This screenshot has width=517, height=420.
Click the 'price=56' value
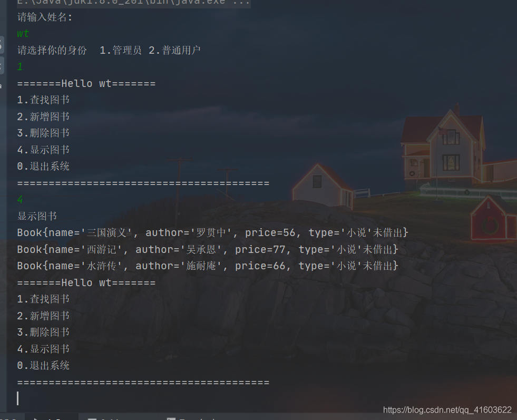pyautogui.click(x=270, y=233)
